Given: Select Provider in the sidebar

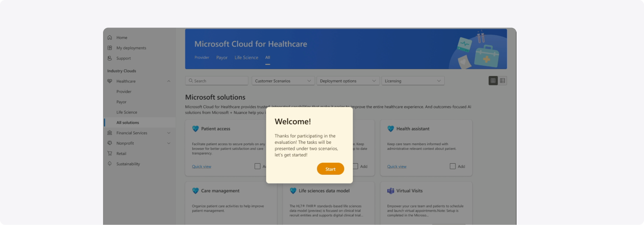Looking at the screenshot, I should click(124, 91).
